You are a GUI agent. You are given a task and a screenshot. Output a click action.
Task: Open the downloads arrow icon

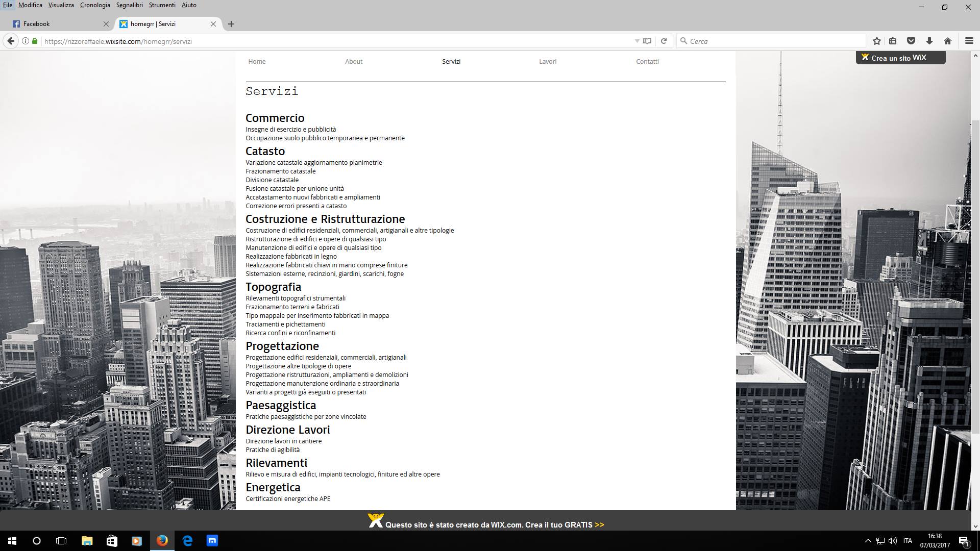click(x=929, y=41)
